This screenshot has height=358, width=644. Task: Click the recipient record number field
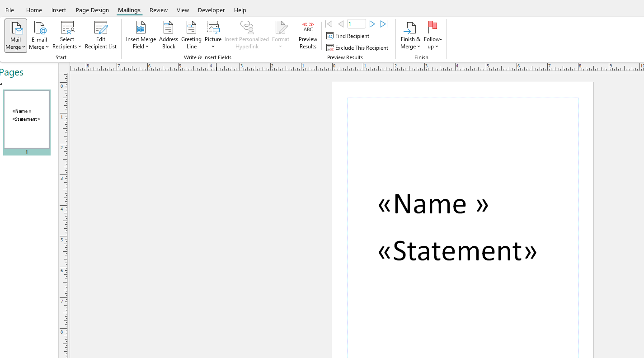click(356, 24)
